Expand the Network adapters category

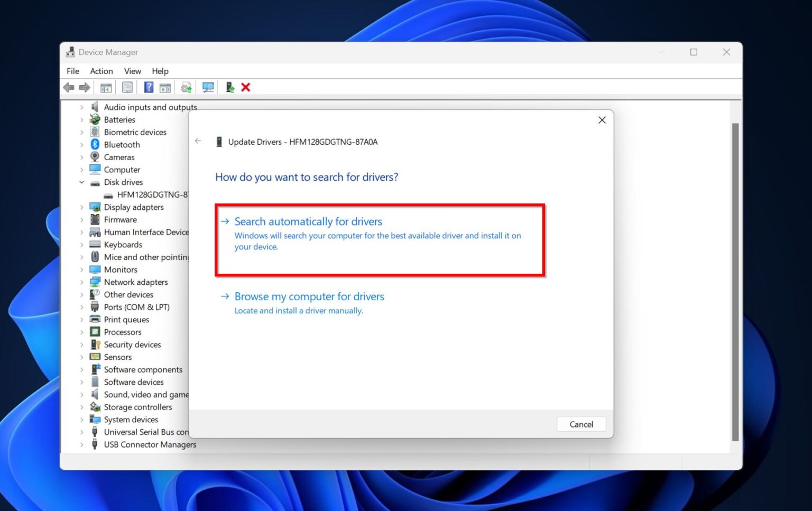click(x=82, y=282)
